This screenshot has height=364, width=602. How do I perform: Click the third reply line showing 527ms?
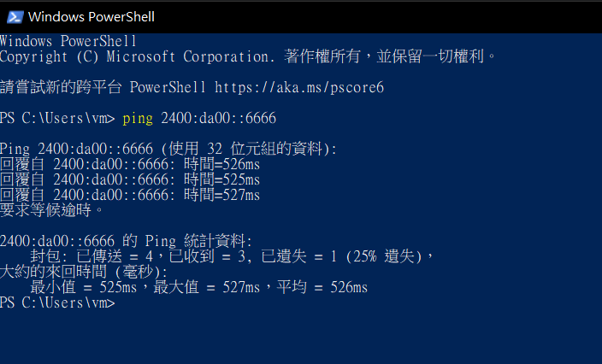(130, 195)
